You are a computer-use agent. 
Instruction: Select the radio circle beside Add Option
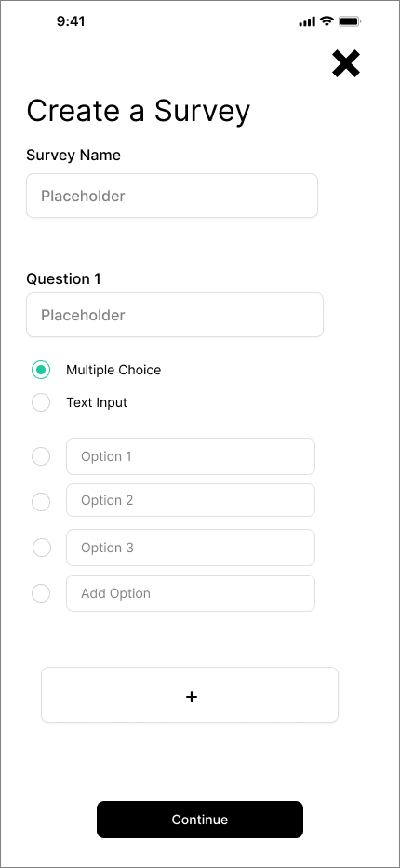click(x=41, y=593)
